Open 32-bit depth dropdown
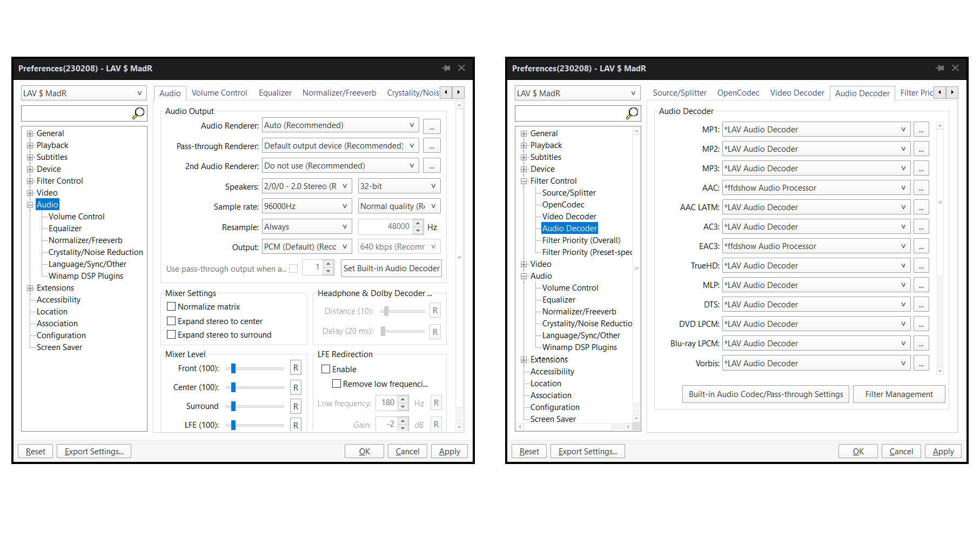The height and width of the screenshot is (551, 980). tap(399, 186)
